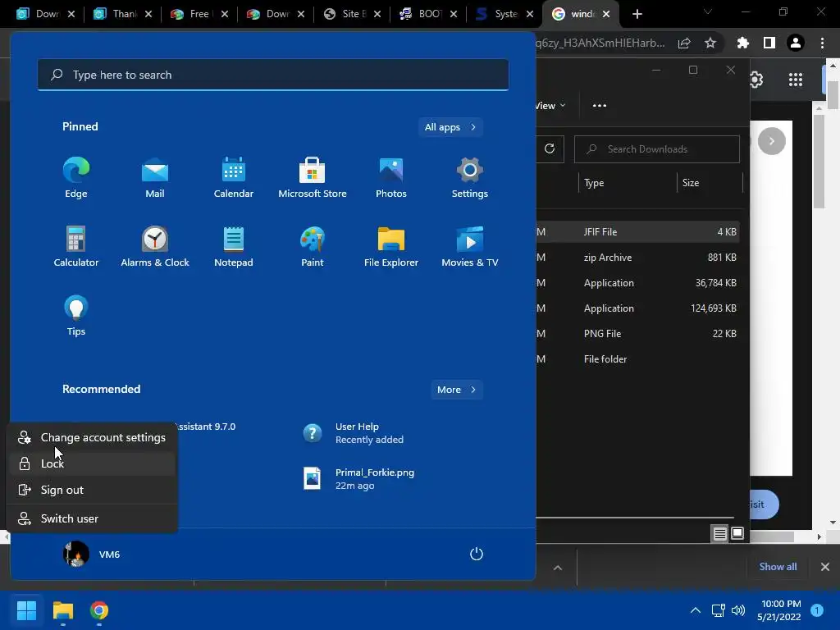Screen dimensions: 840x630
Task: Open the See more options in File Explorer
Action: [x=600, y=106]
